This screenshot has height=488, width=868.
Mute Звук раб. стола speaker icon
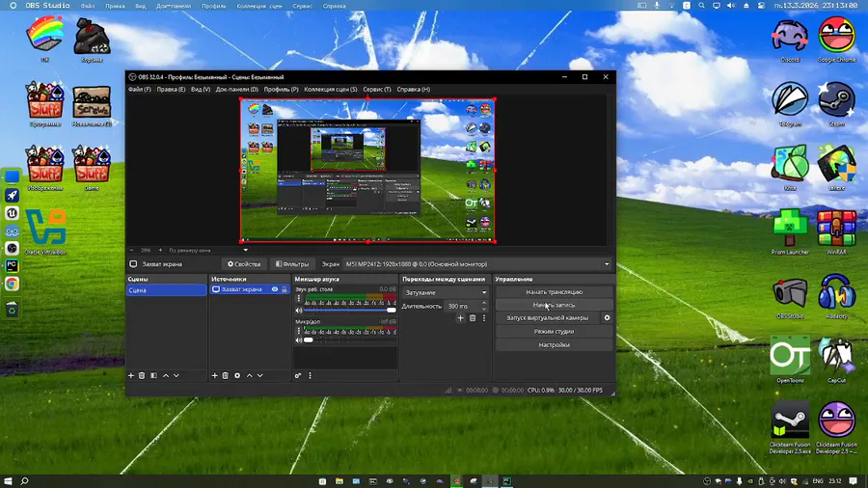[x=299, y=311]
